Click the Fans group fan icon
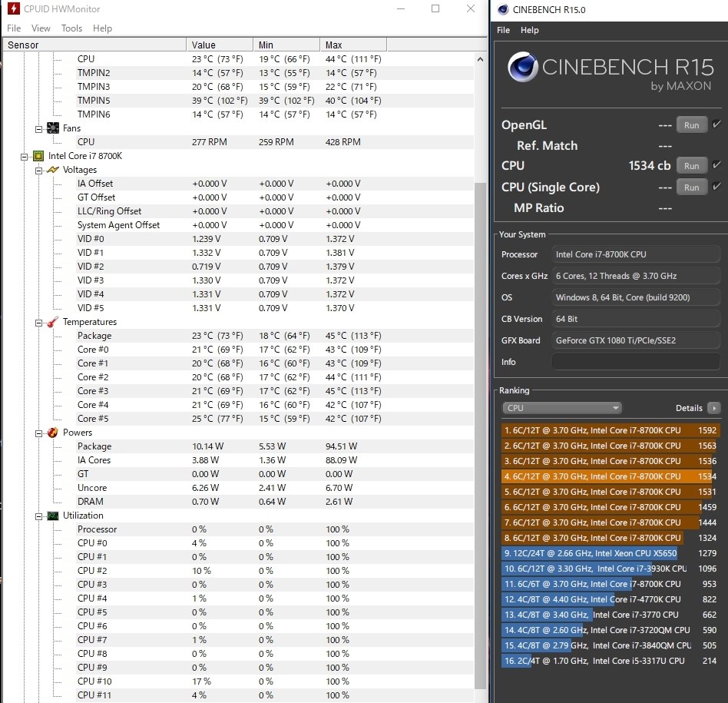Viewport: 728px width, 703px height. click(x=53, y=128)
